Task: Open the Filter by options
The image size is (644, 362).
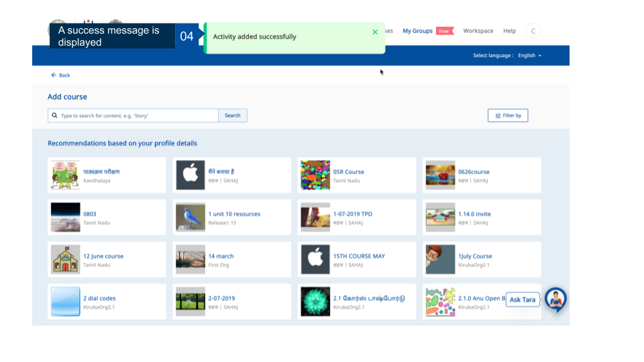Action: click(x=508, y=115)
